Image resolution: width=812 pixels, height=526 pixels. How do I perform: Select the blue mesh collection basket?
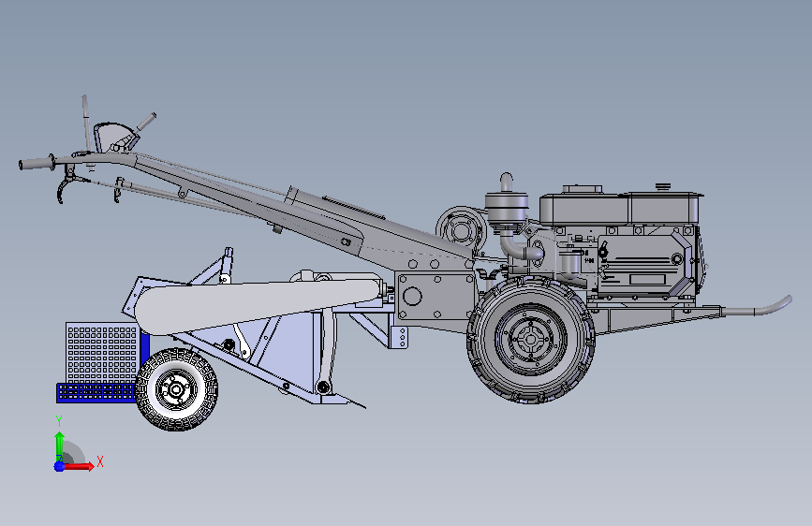click(102, 362)
